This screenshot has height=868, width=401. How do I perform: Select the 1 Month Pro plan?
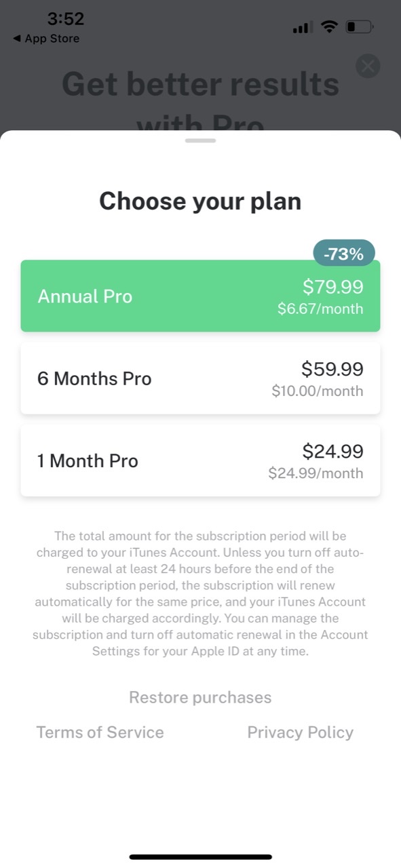click(200, 461)
